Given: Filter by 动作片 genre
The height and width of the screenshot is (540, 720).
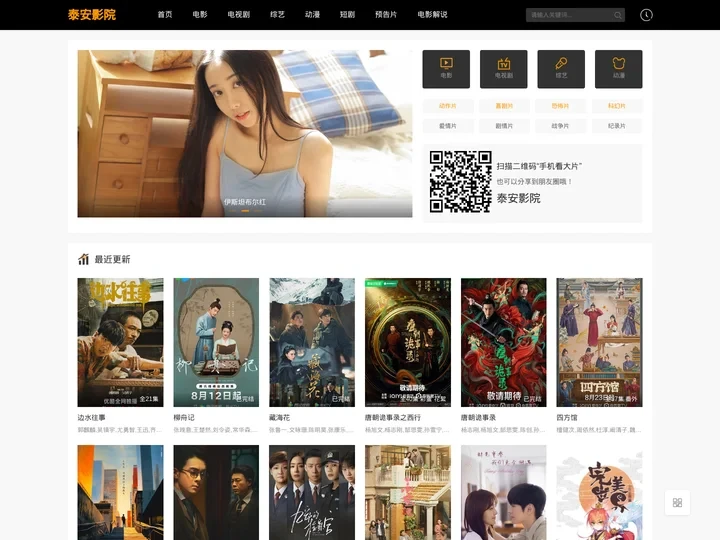Looking at the screenshot, I should click(x=448, y=106).
